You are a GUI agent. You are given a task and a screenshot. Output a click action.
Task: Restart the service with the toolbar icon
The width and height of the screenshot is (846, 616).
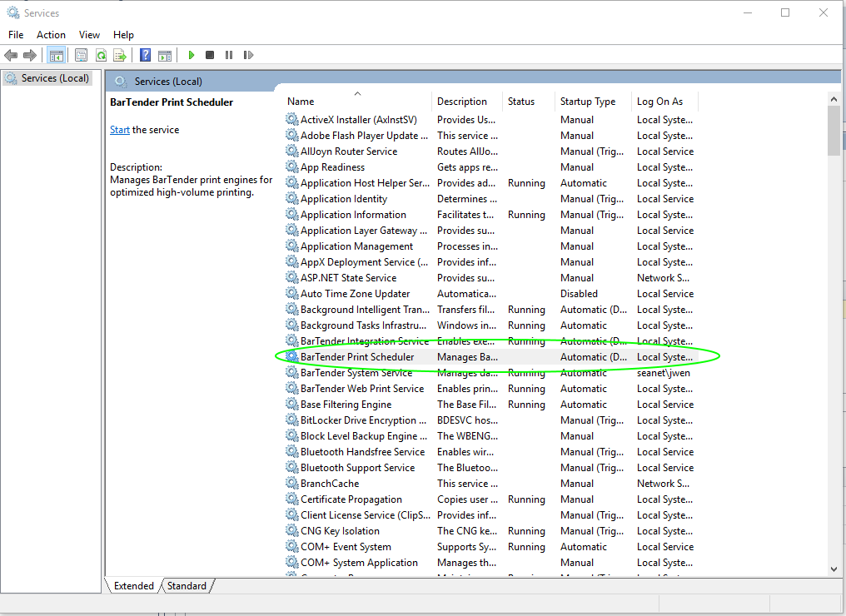point(248,55)
